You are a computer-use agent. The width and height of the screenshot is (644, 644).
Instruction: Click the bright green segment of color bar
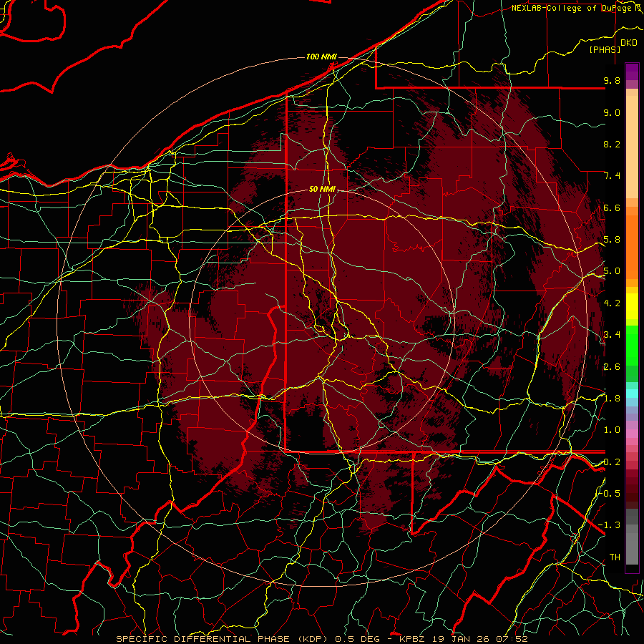tap(632, 345)
